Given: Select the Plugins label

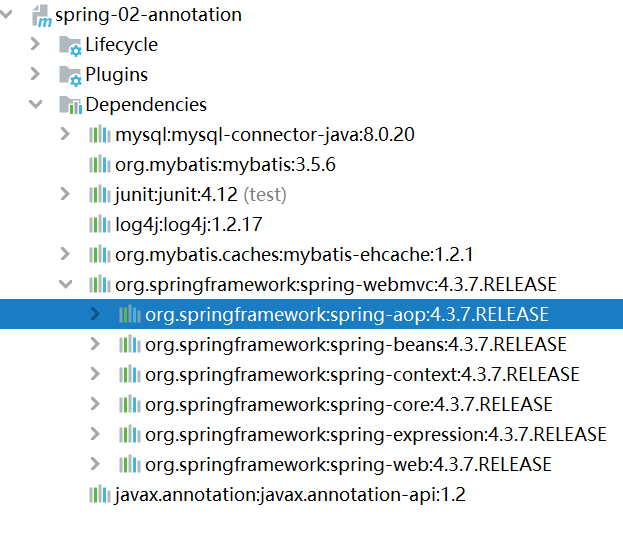Looking at the screenshot, I should 116,75.
